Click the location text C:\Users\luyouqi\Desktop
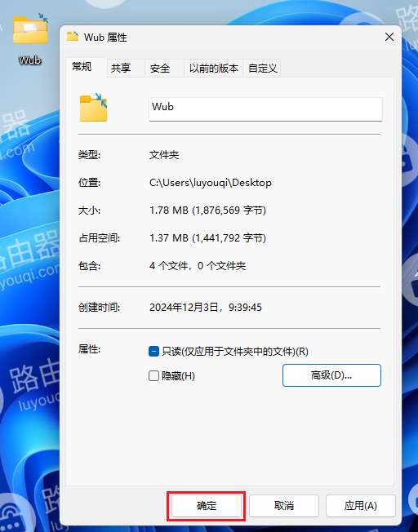Viewport: 418px width, 532px height. point(211,183)
